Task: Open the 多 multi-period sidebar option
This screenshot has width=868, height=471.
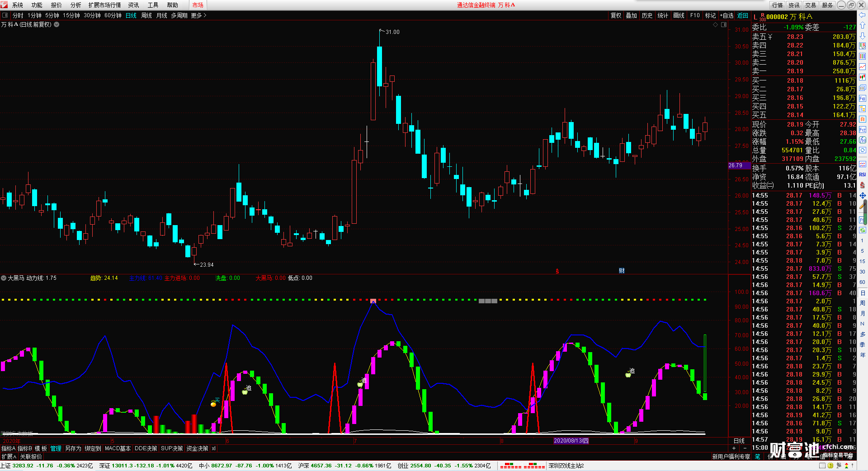Action: tap(863, 334)
